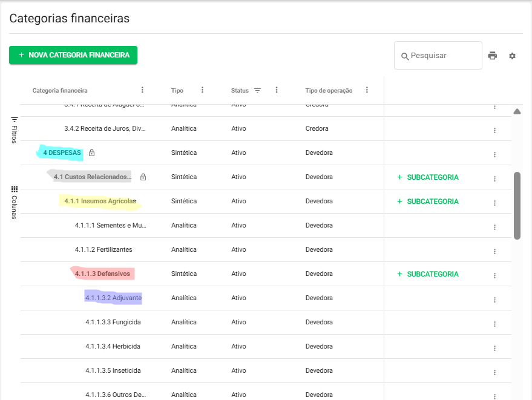Viewport: 532px width, 400px height.
Task: Select the 4.1.1.3.2 Adjuvante row
Action: 114,298
